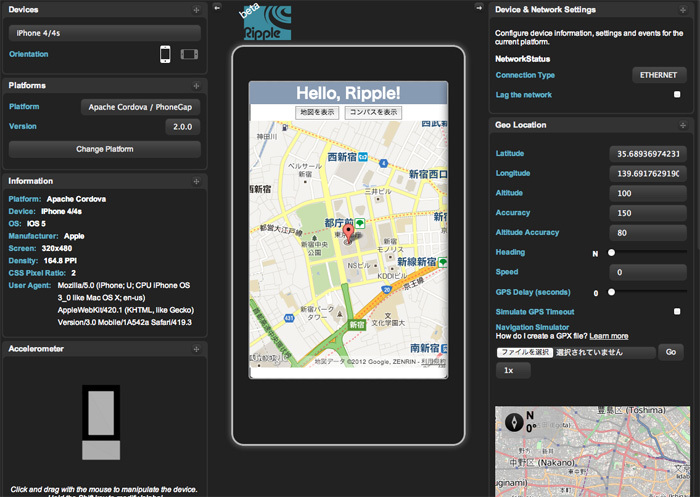This screenshot has width=700, height=497.
Task: Click the Manufacturer: Apple row
Action: (x=46, y=236)
